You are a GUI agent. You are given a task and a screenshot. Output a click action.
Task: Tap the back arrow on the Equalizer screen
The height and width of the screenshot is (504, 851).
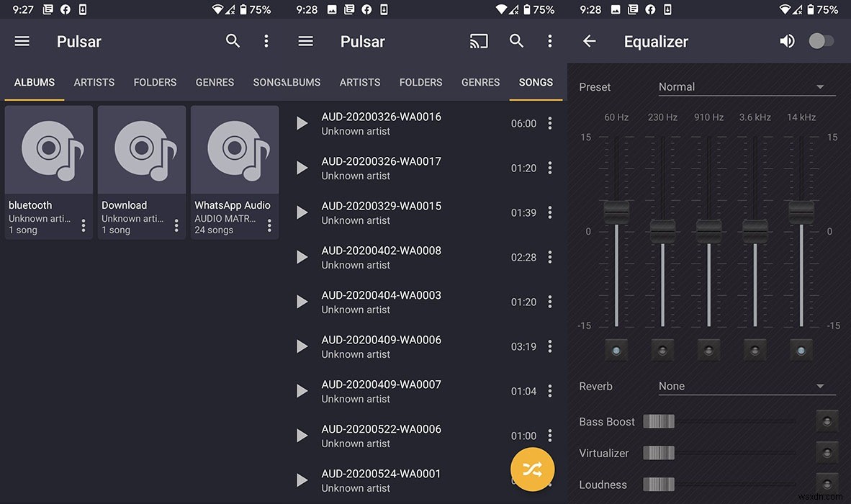pyautogui.click(x=589, y=41)
